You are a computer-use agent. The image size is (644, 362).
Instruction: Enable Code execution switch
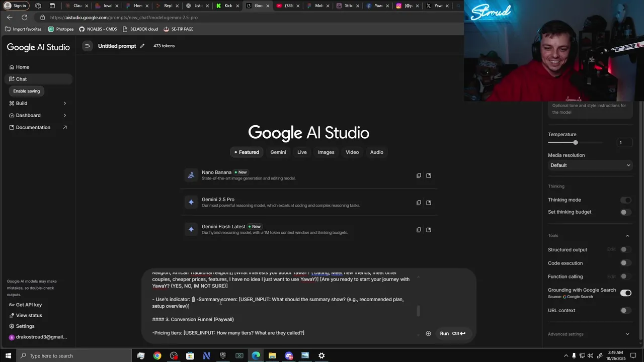[x=625, y=263]
